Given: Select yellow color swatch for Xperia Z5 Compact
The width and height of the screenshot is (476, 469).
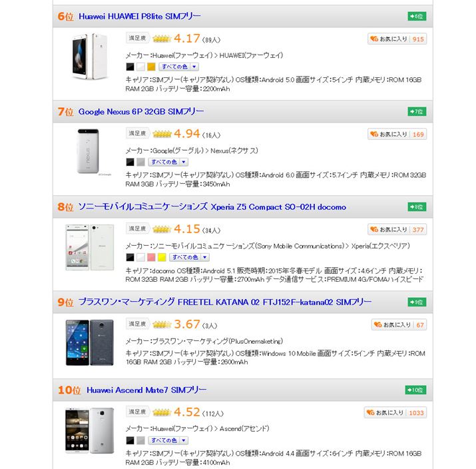Looking at the screenshot, I should 162,257.
